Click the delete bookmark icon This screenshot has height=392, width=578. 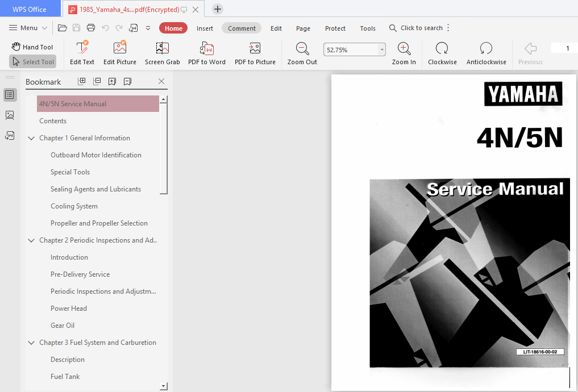coord(127,81)
